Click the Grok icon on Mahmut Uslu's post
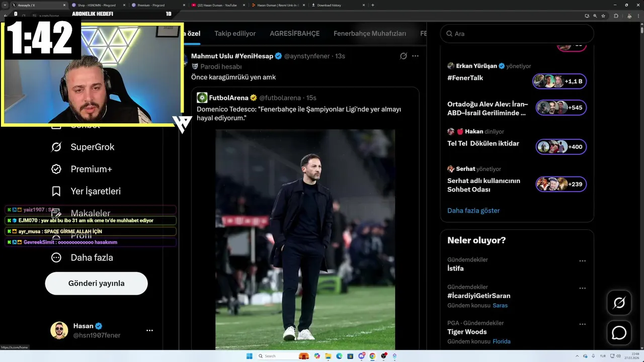Image resolution: width=644 pixels, height=362 pixels. tap(404, 56)
